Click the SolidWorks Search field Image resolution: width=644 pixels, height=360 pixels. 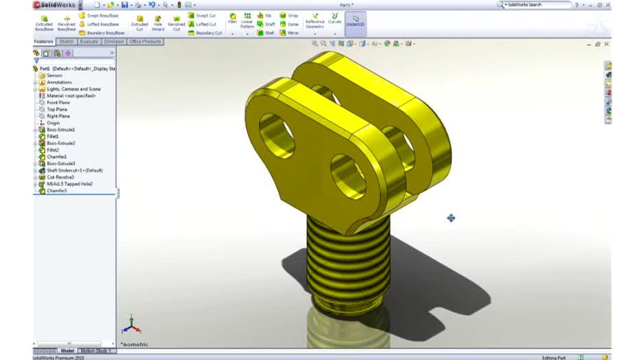(x=537, y=5)
